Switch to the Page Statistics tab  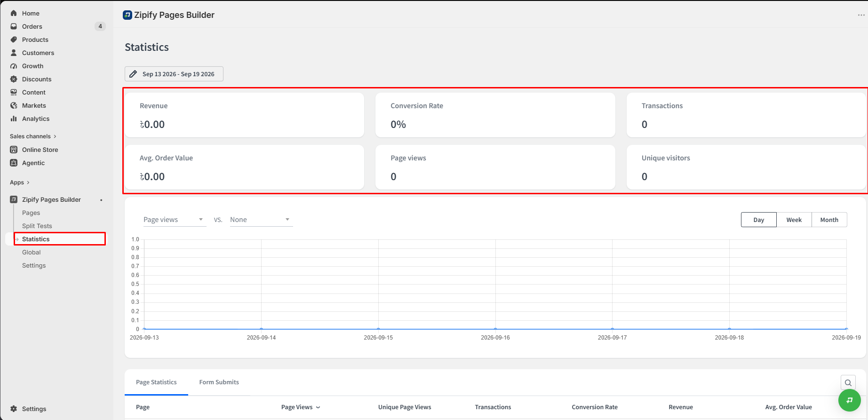point(156,382)
